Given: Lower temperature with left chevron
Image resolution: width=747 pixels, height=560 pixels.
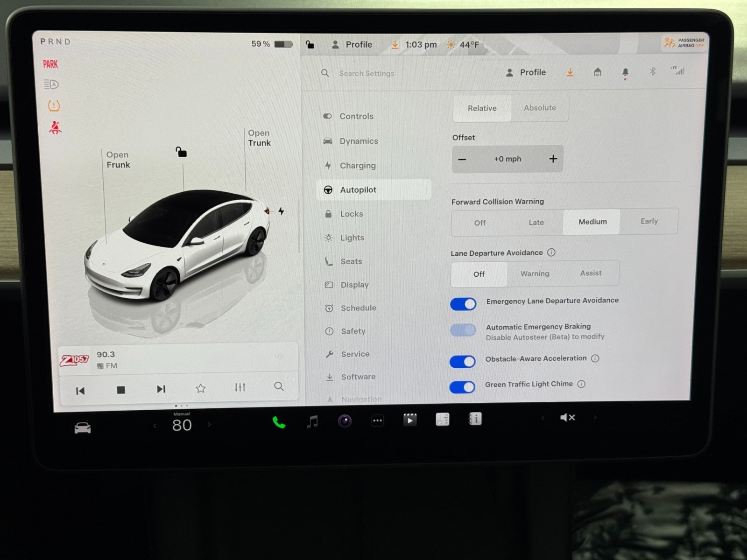Looking at the screenshot, I should 155,425.
